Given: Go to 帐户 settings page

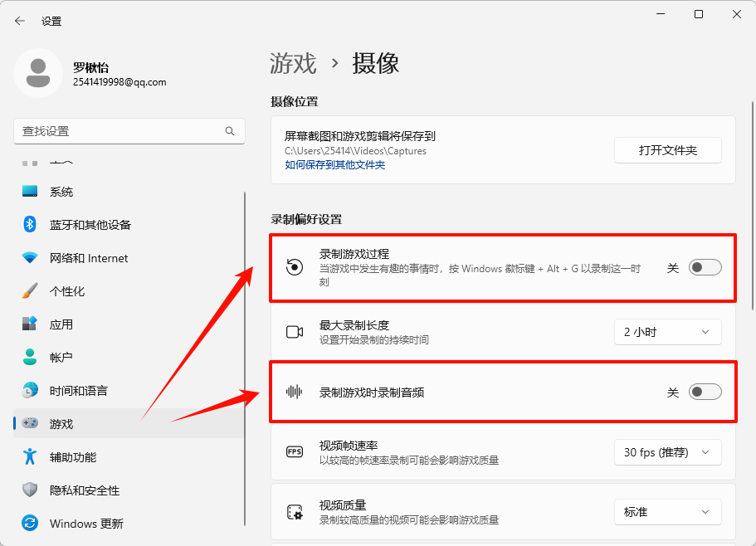Looking at the screenshot, I should [61, 358].
